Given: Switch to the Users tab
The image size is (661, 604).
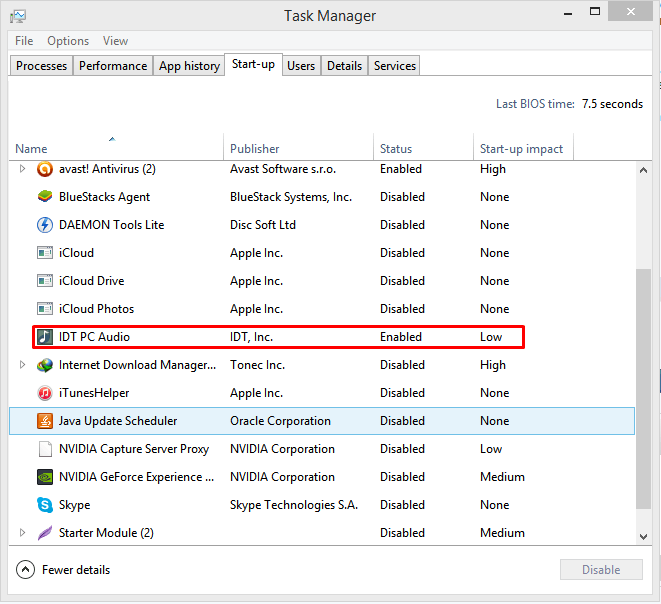Looking at the screenshot, I should point(301,66).
